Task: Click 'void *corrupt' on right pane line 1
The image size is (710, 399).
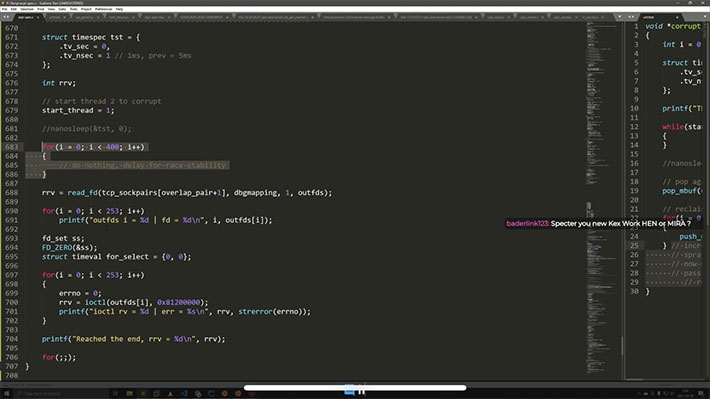Action: [673, 26]
